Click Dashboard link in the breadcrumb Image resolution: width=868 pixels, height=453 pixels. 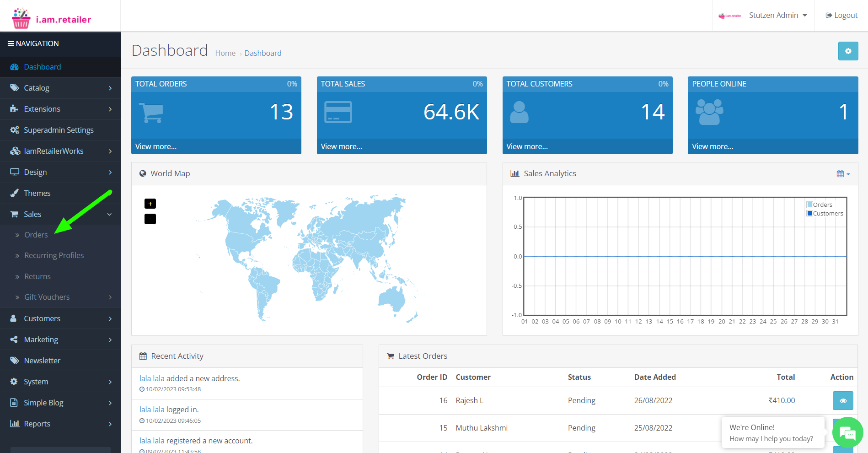(x=263, y=53)
